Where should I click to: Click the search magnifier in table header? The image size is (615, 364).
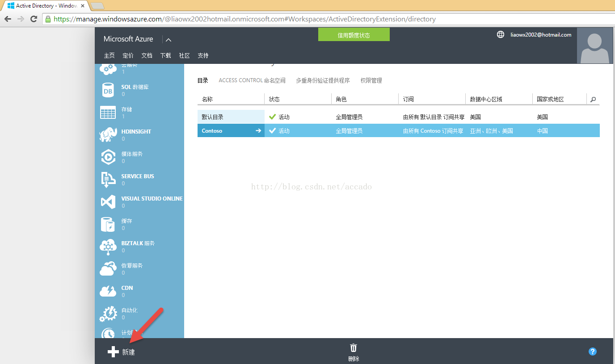(x=593, y=100)
